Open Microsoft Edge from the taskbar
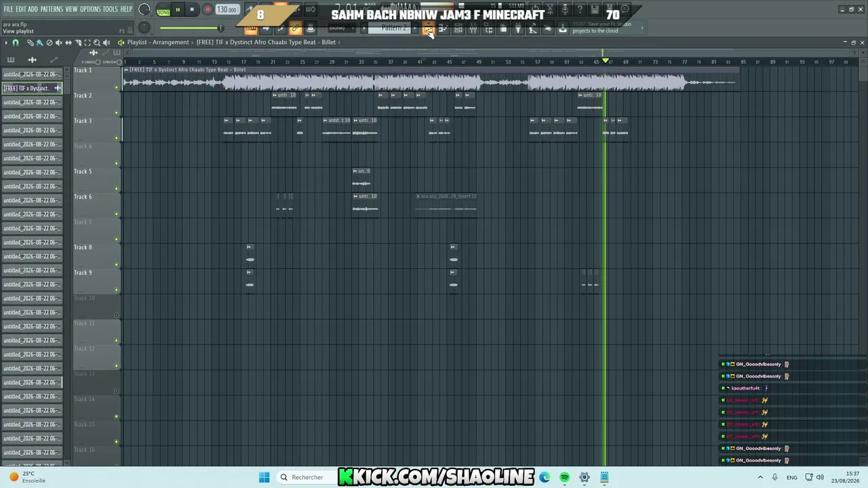Screen dimensions: 868x488 coord(545,477)
